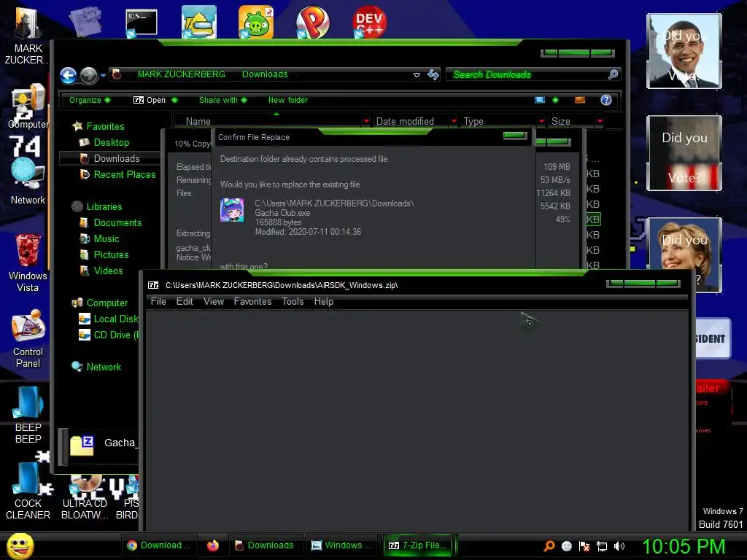Click the Windows Vista recycle bin icon
747x560 pixels.
(28, 262)
